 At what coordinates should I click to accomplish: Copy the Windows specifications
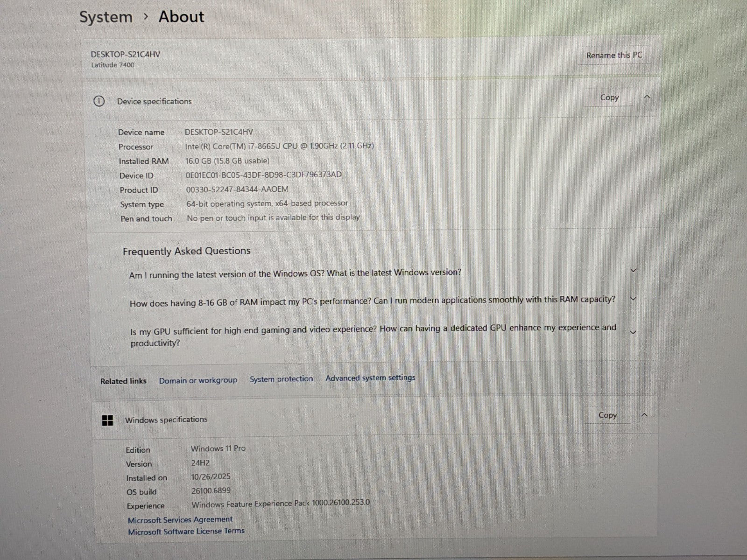[607, 415]
